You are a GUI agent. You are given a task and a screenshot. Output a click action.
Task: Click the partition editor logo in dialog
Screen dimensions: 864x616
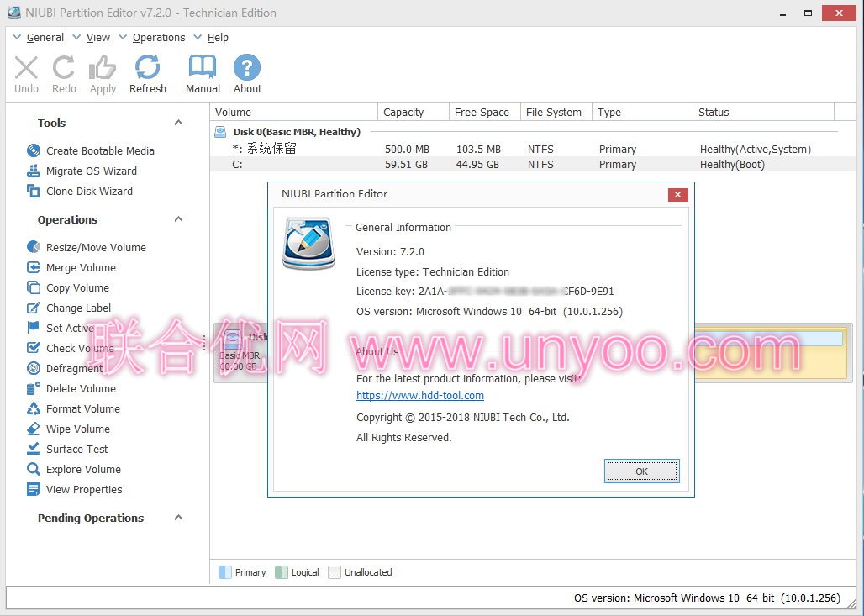[308, 243]
